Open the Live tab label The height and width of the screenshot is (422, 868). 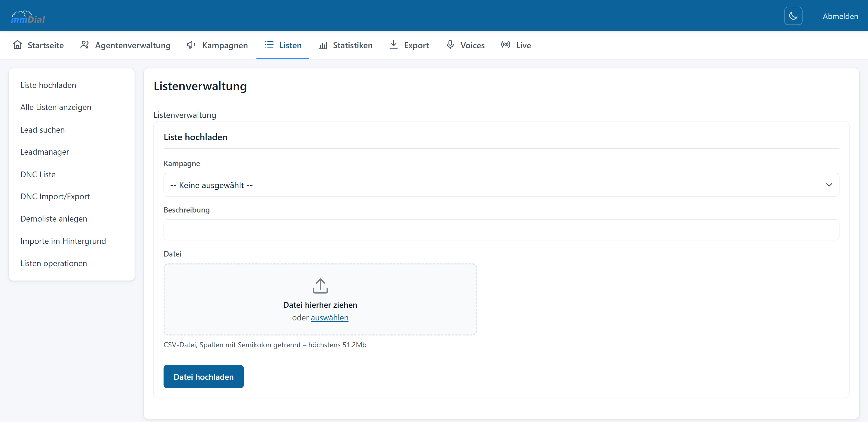pyautogui.click(x=523, y=45)
